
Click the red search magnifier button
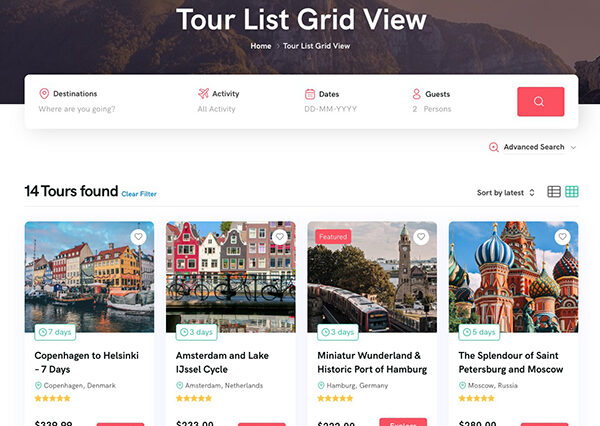click(540, 101)
